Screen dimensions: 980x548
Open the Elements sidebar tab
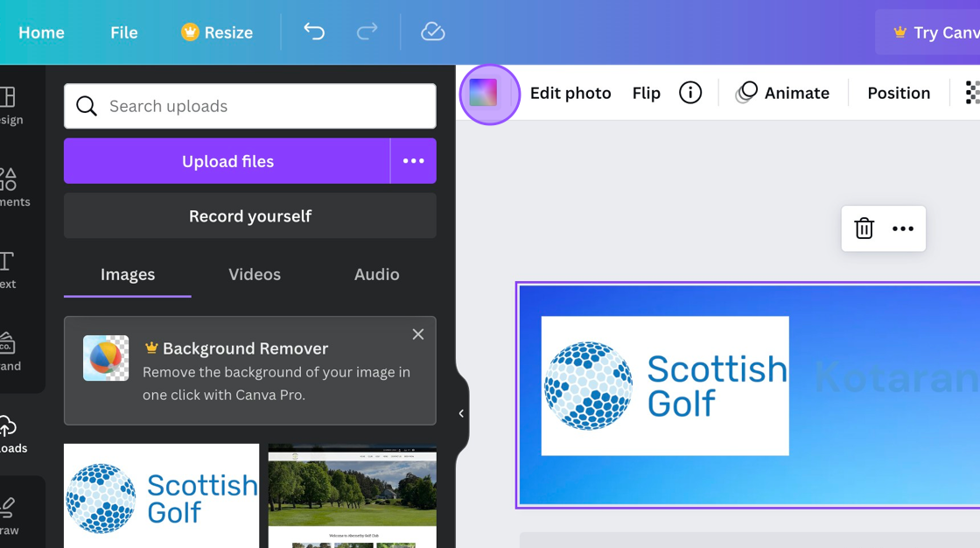tap(14, 187)
